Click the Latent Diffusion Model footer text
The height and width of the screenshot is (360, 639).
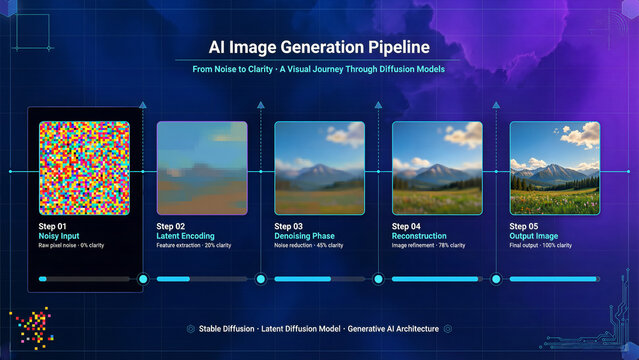click(301, 329)
